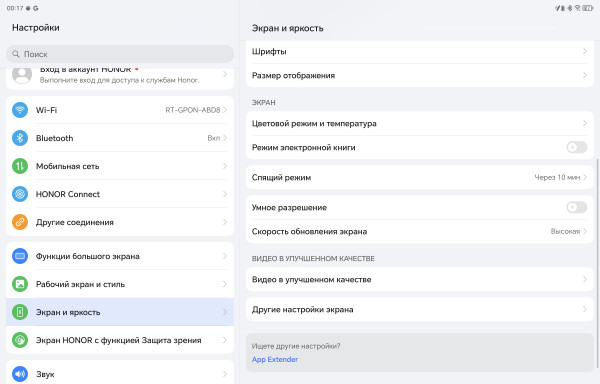Screen dimensions: 600x384
Task: Tap the HONOR account avatar icon
Action: [x=22, y=75]
